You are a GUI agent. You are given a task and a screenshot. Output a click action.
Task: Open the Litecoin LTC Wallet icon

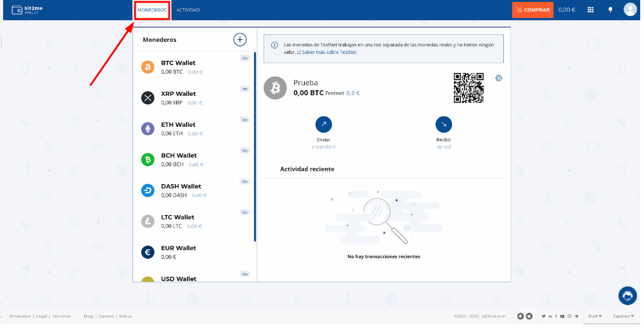click(148, 221)
